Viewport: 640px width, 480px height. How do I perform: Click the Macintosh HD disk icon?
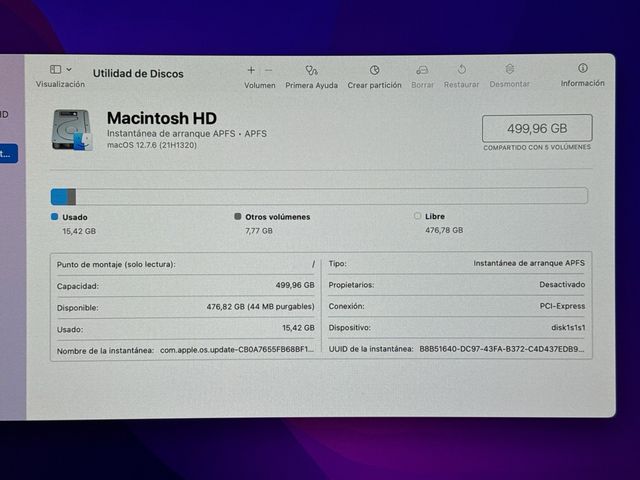click(x=72, y=130)
